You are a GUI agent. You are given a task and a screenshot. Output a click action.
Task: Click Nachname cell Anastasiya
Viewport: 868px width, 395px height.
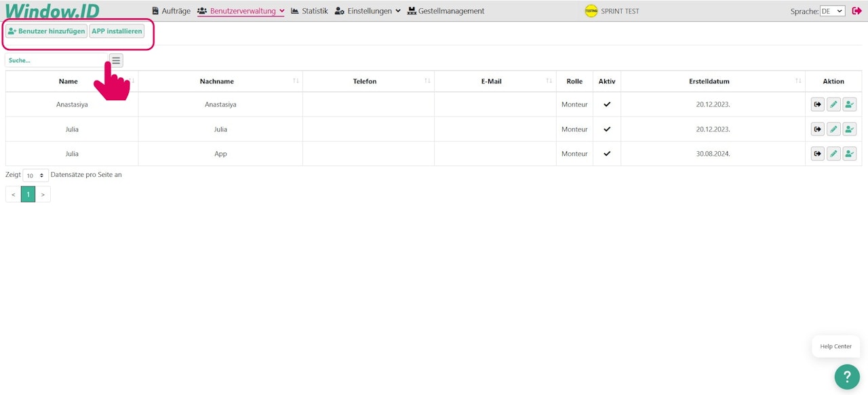(220, 104)
